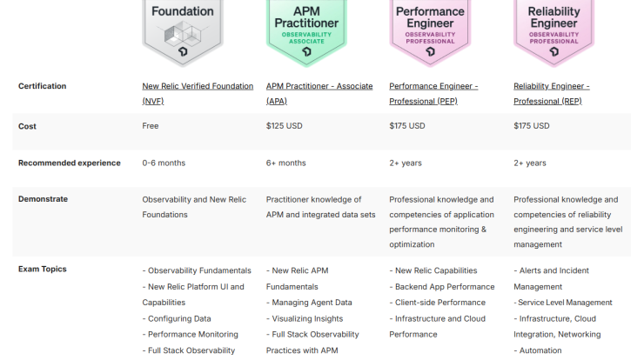Click the 0-6 months experience cell
The width and height of the screenshot is (644, 360).
point(164,163)
